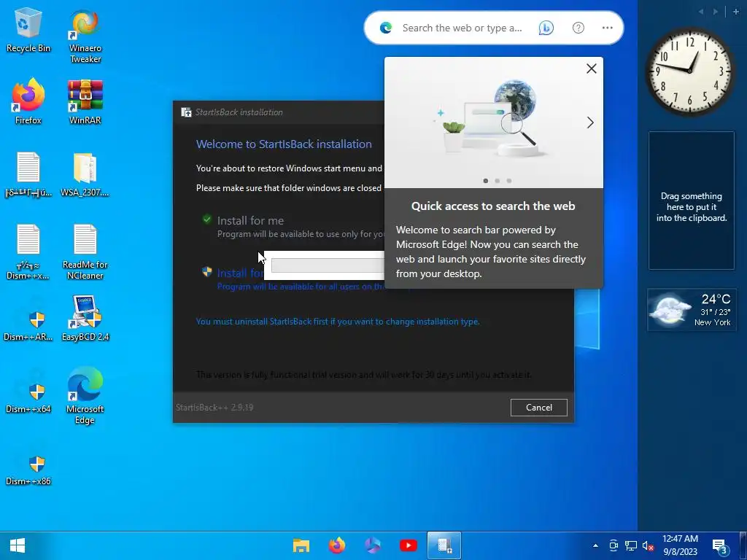Close the Quick access popup

[x=591, y=69]
